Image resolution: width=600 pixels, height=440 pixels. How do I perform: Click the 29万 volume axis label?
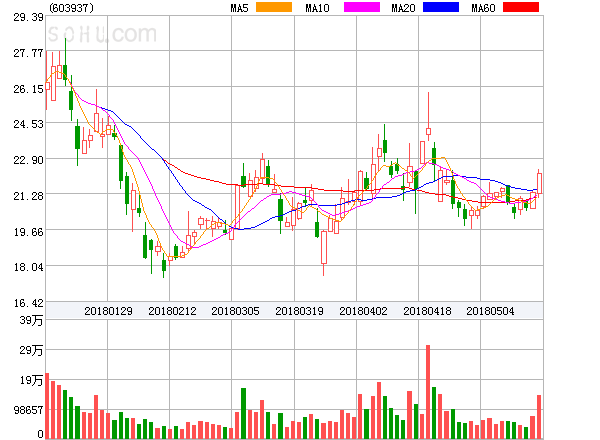pos(31,350)
